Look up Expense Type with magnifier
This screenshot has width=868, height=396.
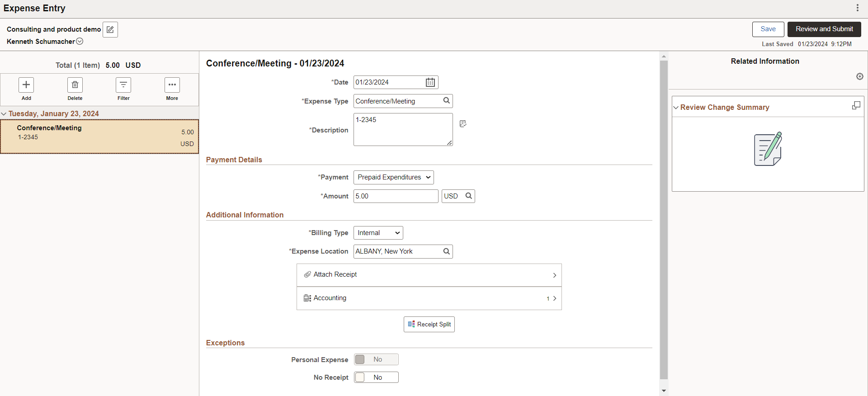pos(446,101)
